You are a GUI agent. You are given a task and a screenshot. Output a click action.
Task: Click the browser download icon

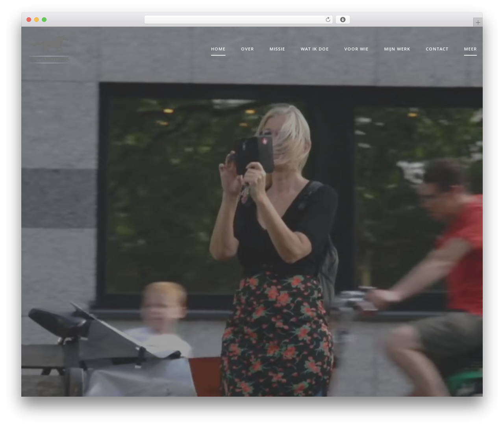click(x=343, y=20)
